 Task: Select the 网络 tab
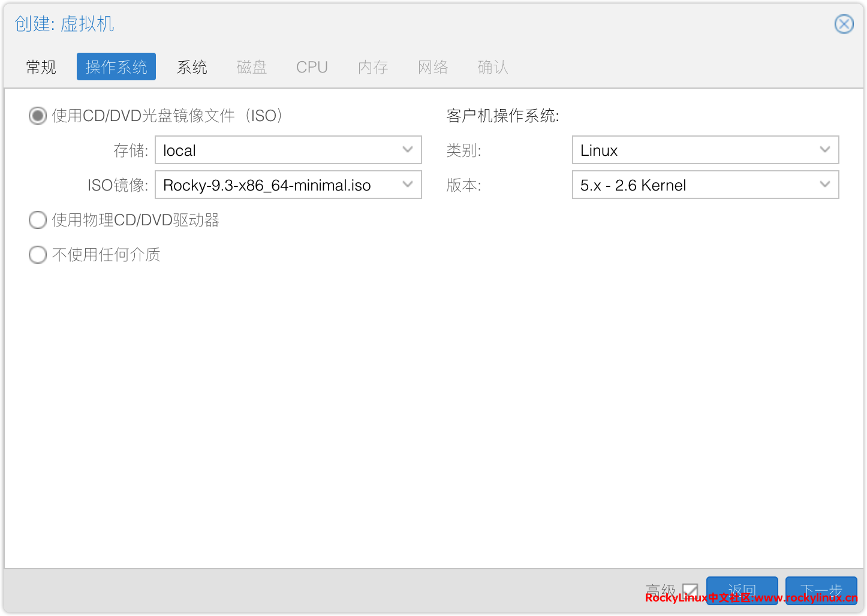coord(433,67)
